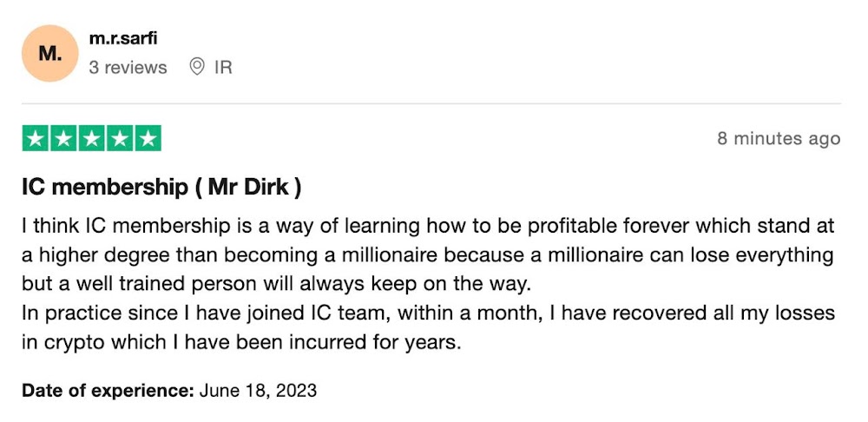Click the "Date of experience:" label
868x422 pixels.
pyautogui.click(x=108, y=391)
